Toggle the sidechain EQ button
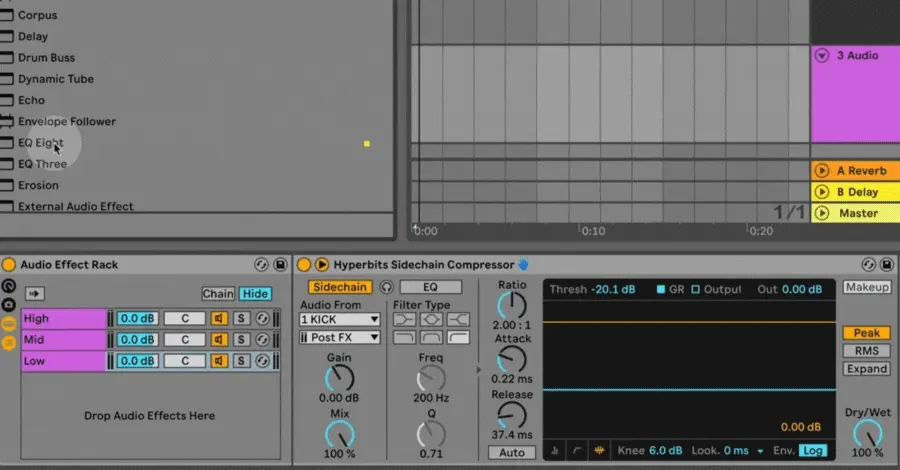 (430, 287)
